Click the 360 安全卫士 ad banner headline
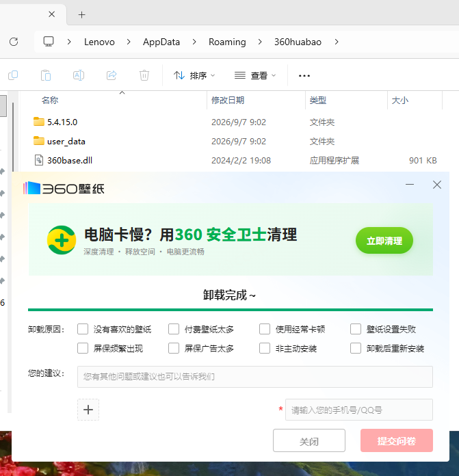This screenshot has width=459, height=476. click(x=191, y=235)
